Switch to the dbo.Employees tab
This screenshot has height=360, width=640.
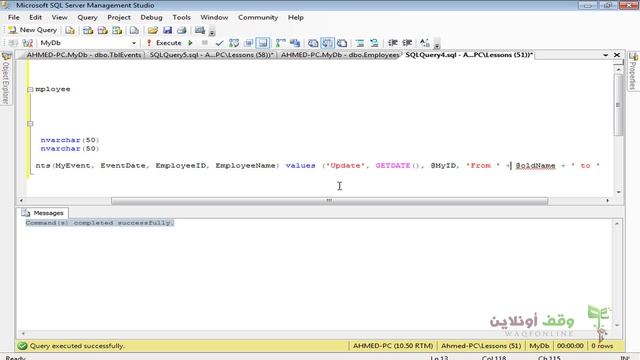tap(340, 55)
